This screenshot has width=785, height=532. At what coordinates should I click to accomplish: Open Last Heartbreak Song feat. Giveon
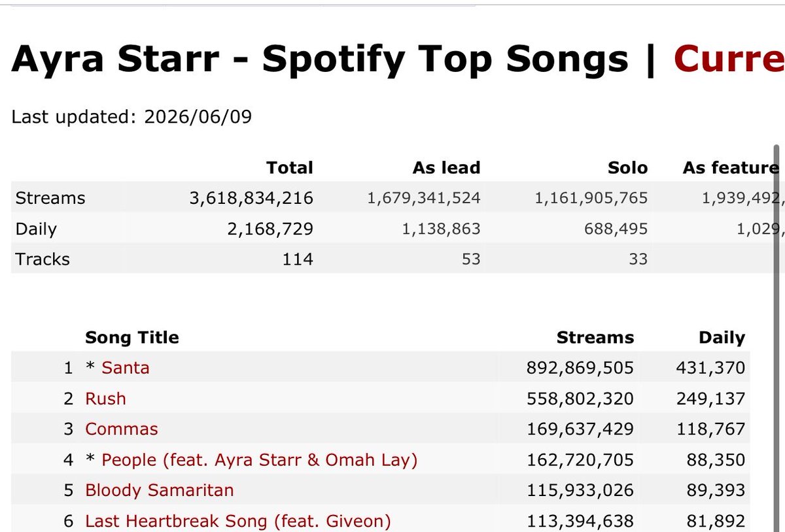point(238,521)
